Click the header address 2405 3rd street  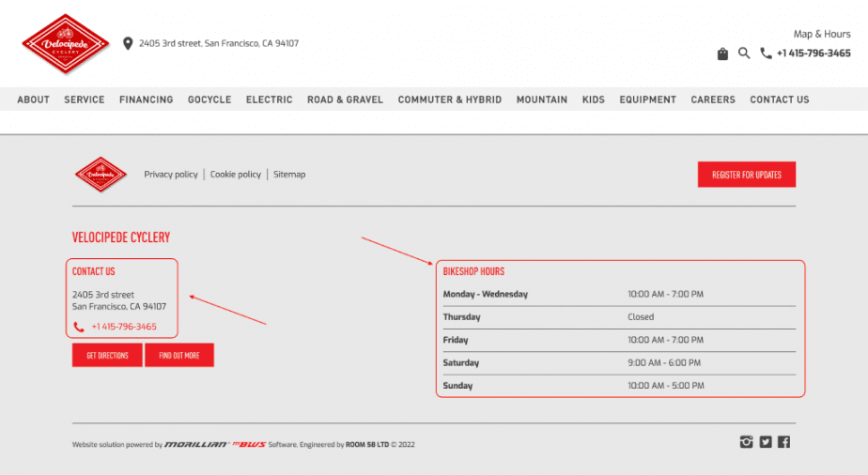point(219,43)
